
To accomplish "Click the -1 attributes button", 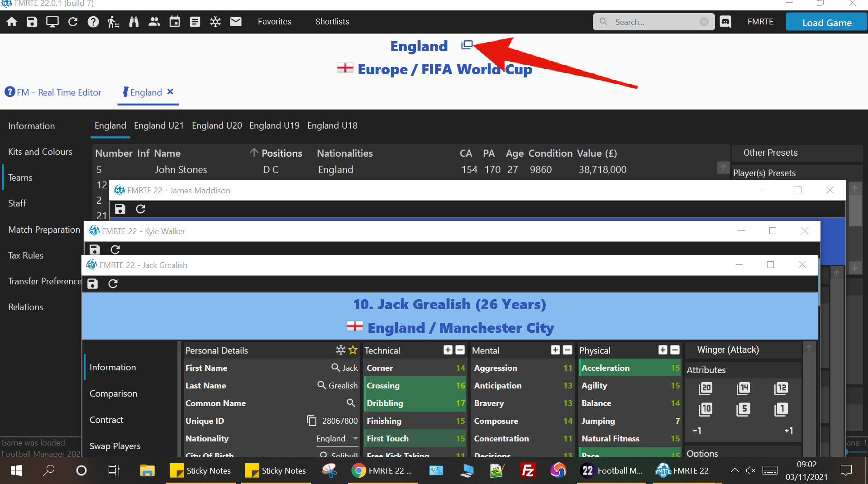I will [x=697, y=431].
